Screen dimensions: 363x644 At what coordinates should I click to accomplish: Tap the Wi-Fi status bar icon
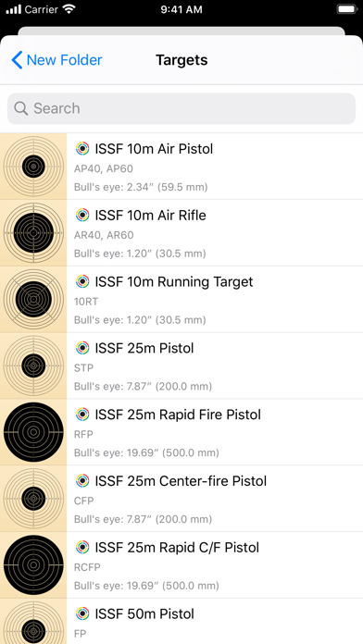click(x=69, y=9)
